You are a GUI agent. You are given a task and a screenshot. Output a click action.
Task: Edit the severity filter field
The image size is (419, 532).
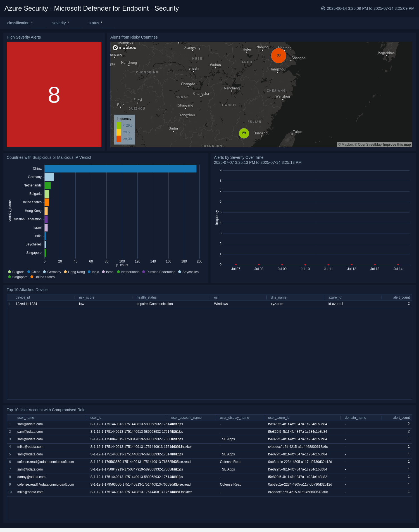click(75, 23)
